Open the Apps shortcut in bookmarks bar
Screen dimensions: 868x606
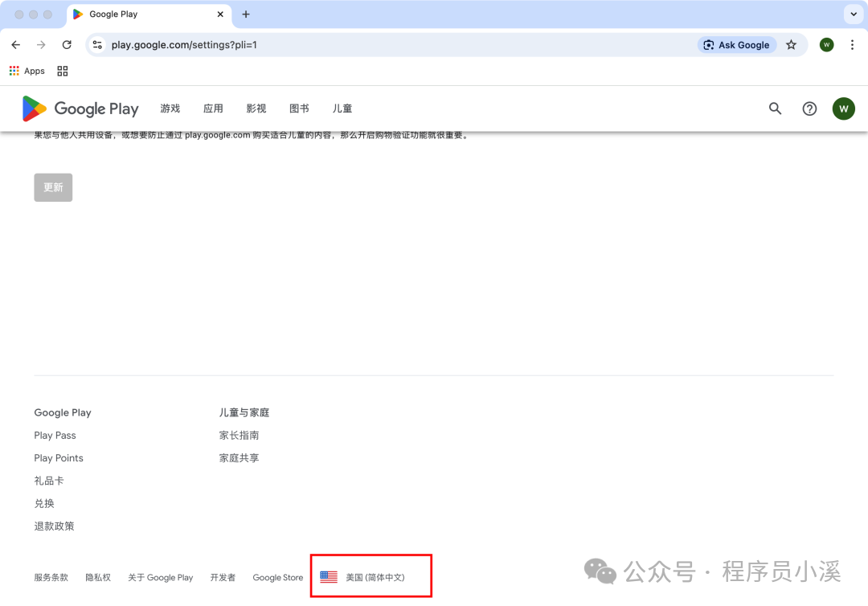click(27, 71)
